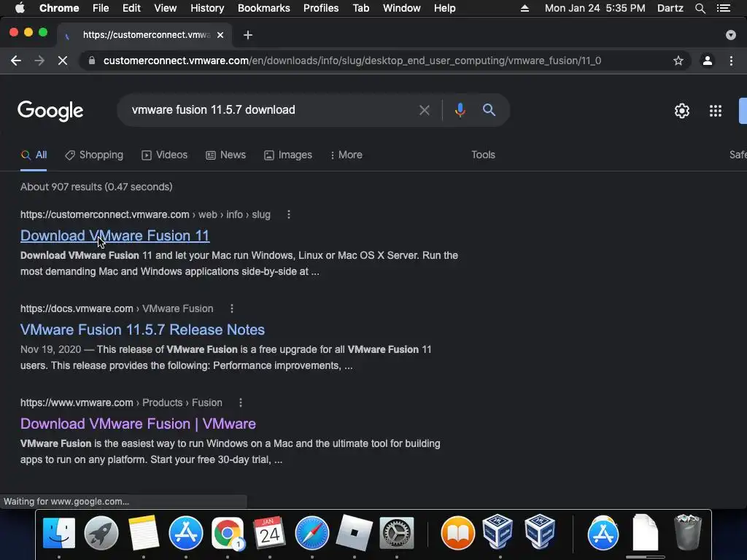Open Spotlight search in menu bar
The height and width of the screenshot is (560, 747).
click(x=700, y=8)
